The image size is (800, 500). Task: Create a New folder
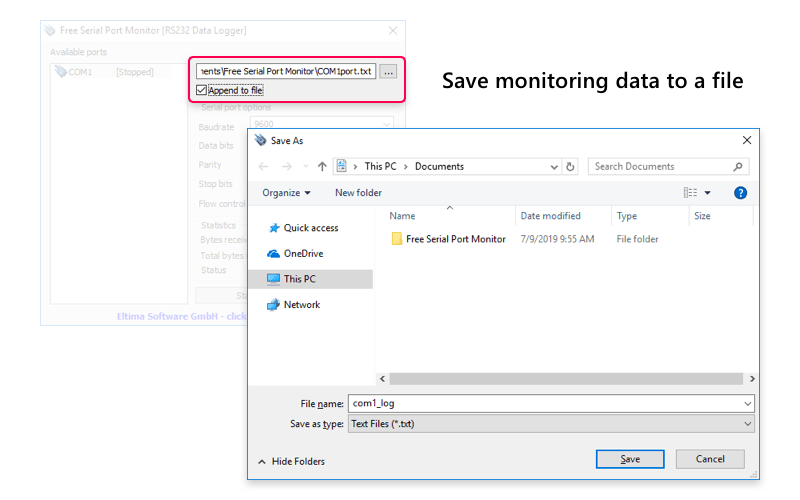(358, 193)
